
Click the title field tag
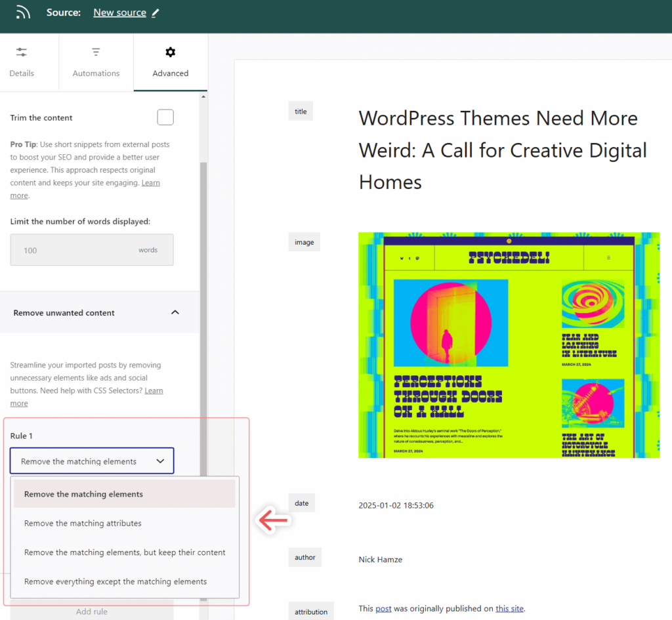(301, 111)
